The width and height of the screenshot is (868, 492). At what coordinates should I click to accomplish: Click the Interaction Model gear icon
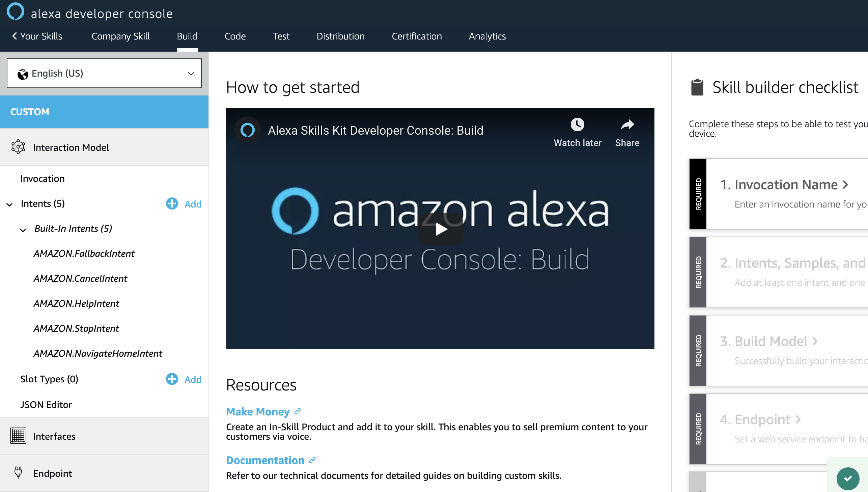pyautogui.click(x=17, y=147)
